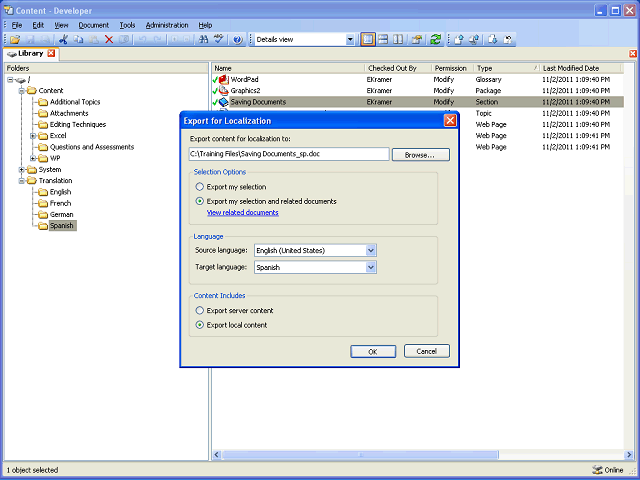The image size is (640, 480).
Task: Click the Spanish folder icon in tree
Action: click(43, 226)
